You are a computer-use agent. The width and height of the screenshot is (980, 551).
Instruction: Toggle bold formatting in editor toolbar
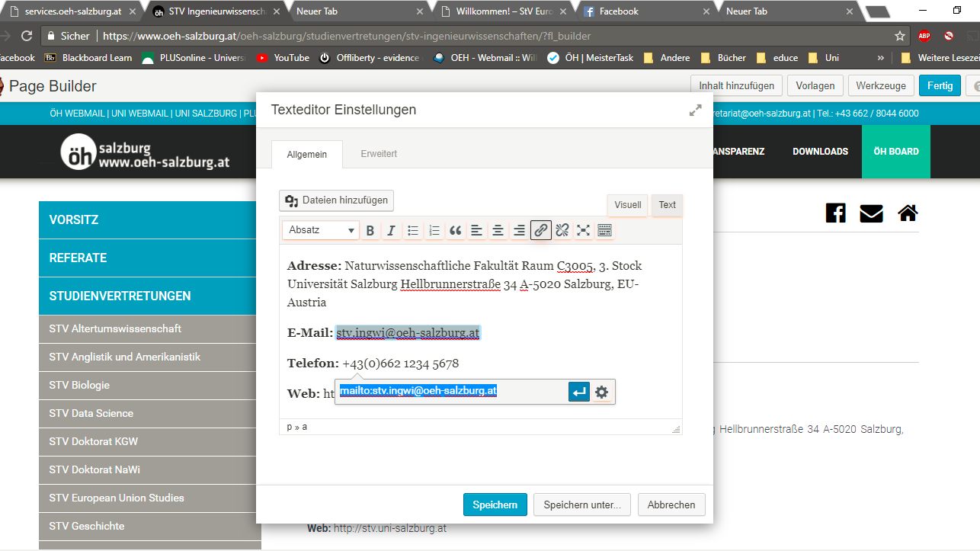coord(370,230)
